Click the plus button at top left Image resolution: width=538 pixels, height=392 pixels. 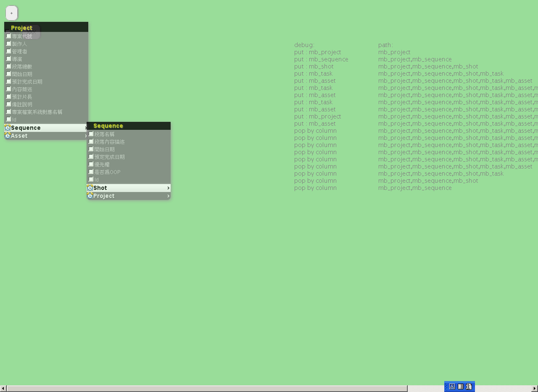pyautogui.click(x=11, y=13)
